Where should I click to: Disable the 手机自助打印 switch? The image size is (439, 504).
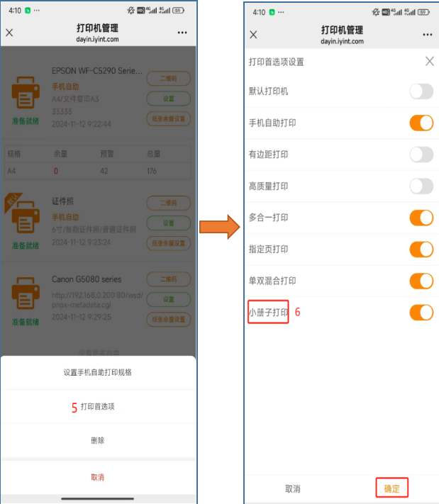[x=421, y=123]
